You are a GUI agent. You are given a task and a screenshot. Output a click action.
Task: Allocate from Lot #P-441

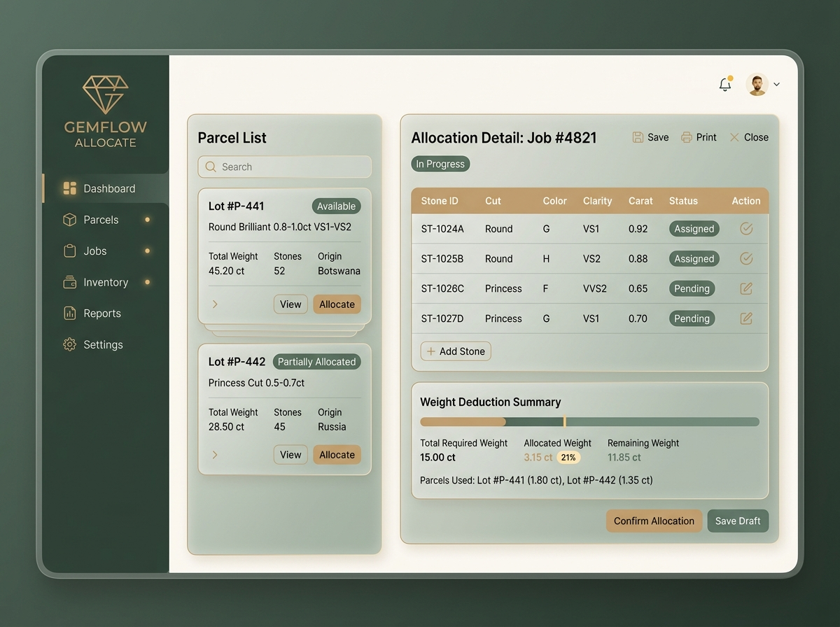point(337,304)
